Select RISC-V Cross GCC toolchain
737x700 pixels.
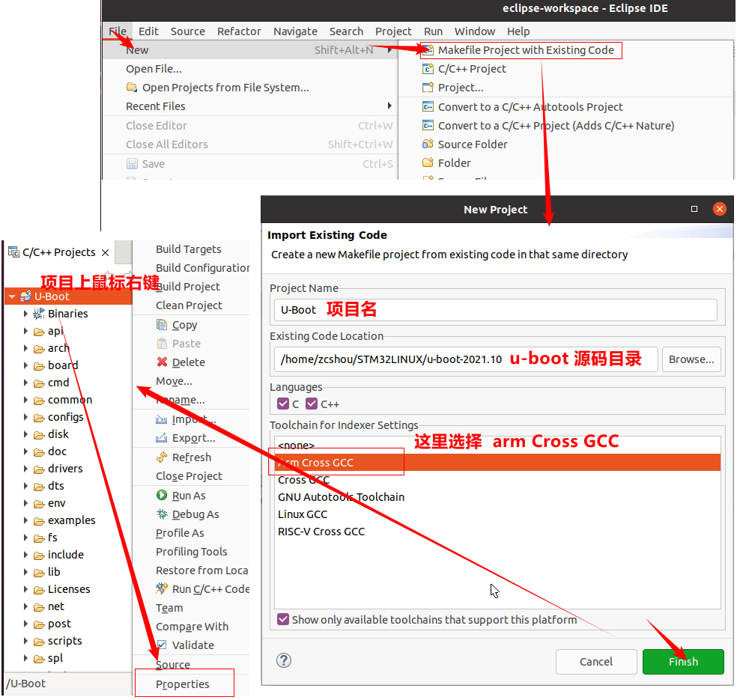pos(497,532)
